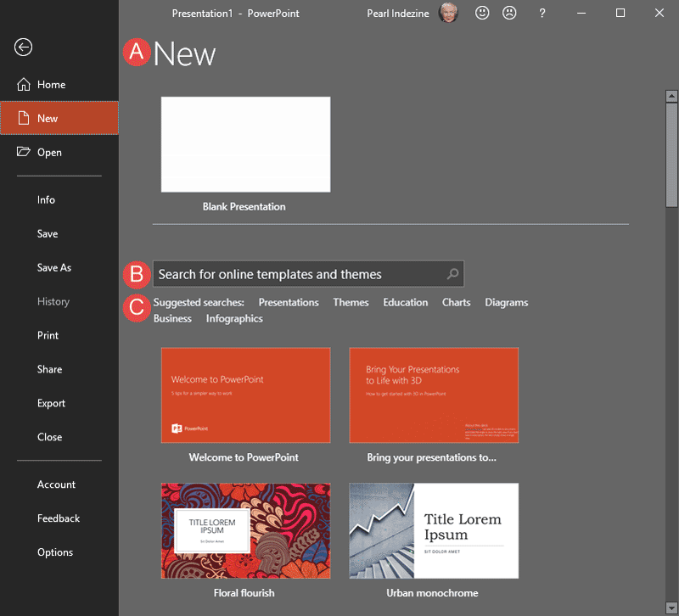Viewport: 679px width, 616px height.
Task: Open Help via the question mark icon
Action: pyautogui.click(x=542, y=13)
